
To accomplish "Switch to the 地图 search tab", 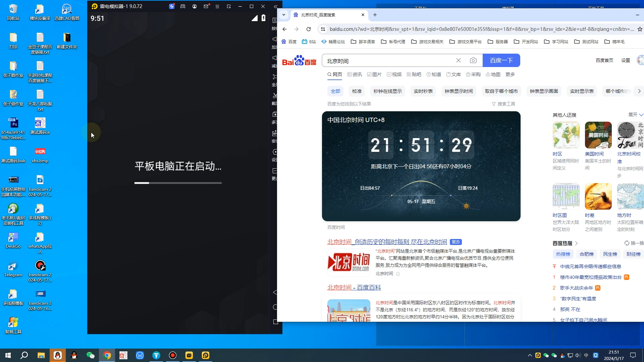I will click(493, 74).
